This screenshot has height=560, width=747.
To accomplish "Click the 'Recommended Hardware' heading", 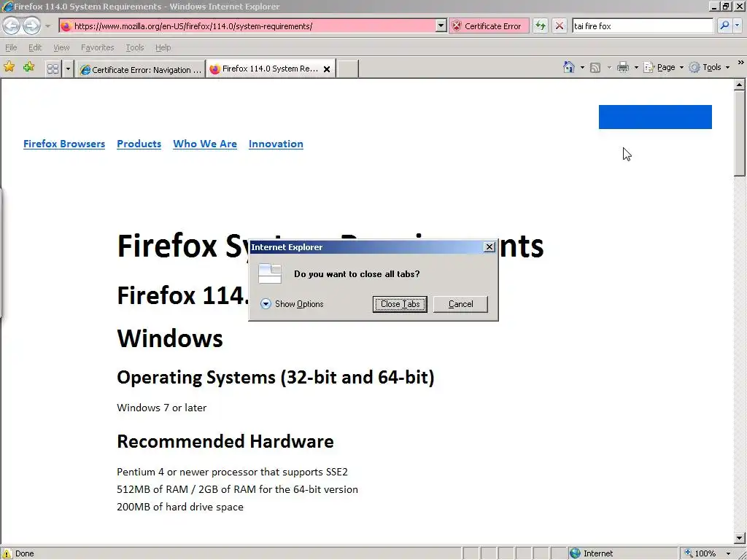I will point(225,441).
